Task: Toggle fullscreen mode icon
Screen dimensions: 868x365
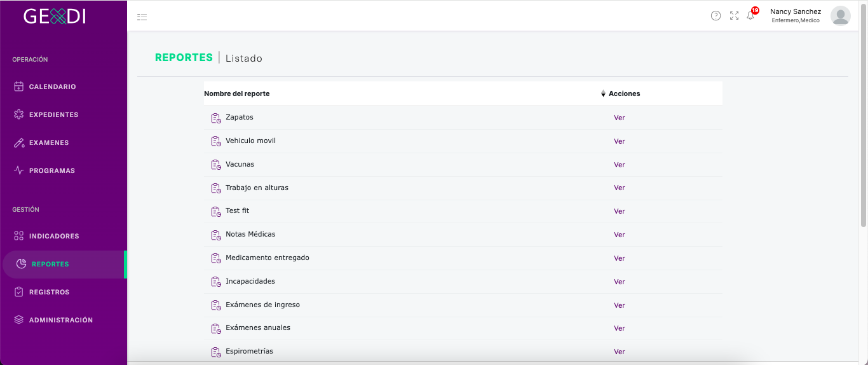Action: tap(734, 16)
